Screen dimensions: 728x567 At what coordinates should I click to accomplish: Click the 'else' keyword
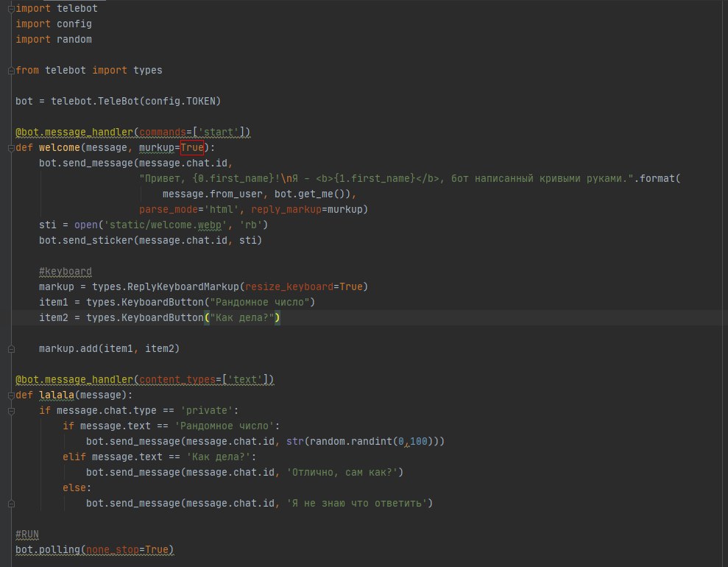click(74, 487)
